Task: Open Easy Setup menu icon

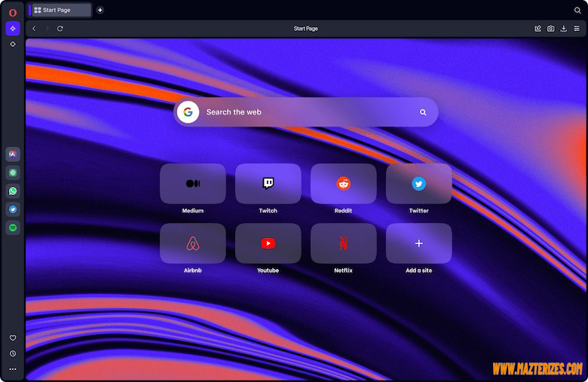Action: tap(577, 29)
